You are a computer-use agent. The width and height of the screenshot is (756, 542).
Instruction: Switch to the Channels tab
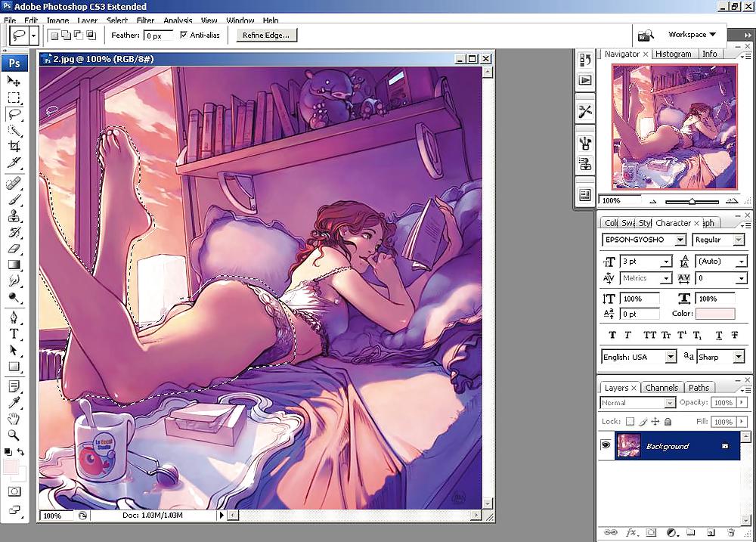coord(661,388)
